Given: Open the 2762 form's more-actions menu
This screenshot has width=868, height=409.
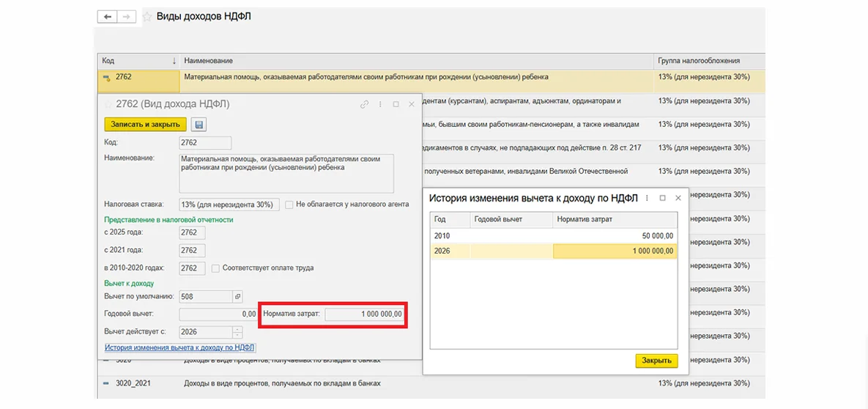Looking at the screenshot, I should coord(380,105).
